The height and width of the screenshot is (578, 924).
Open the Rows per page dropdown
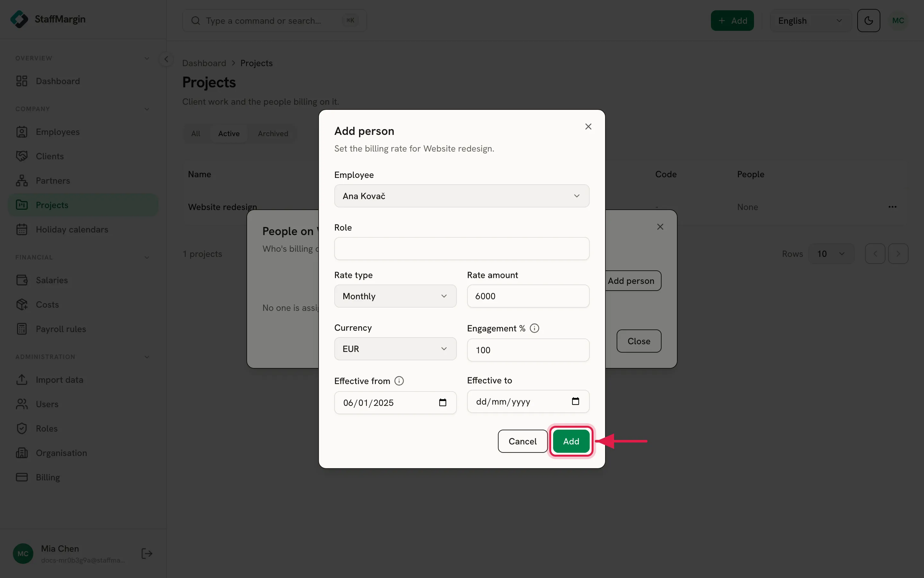coord(831,254)
